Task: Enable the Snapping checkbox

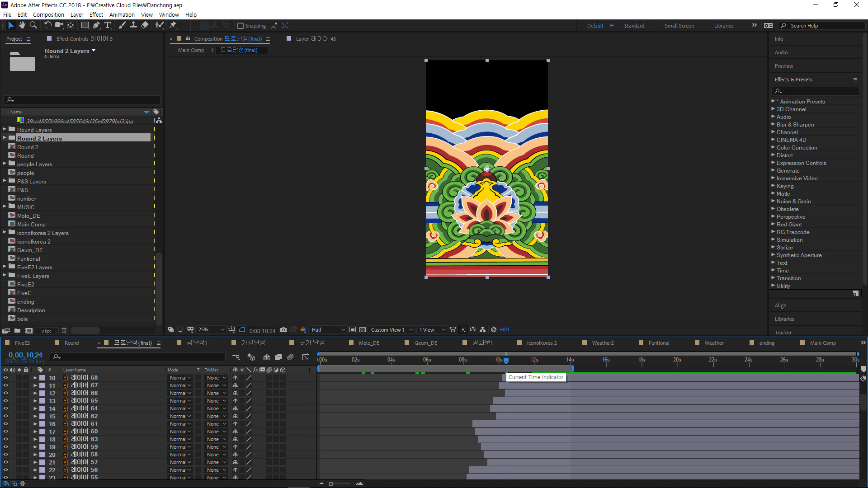Action: point(241,26)
